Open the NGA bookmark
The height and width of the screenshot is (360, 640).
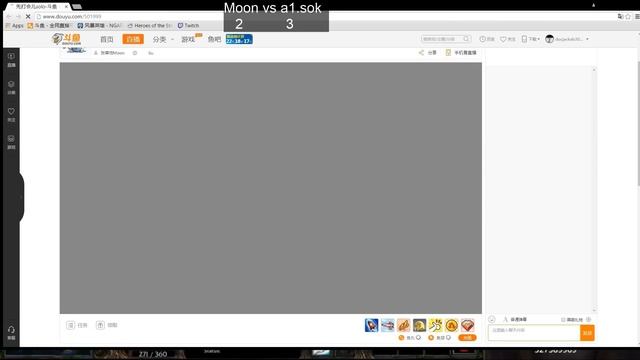[99, 25]
